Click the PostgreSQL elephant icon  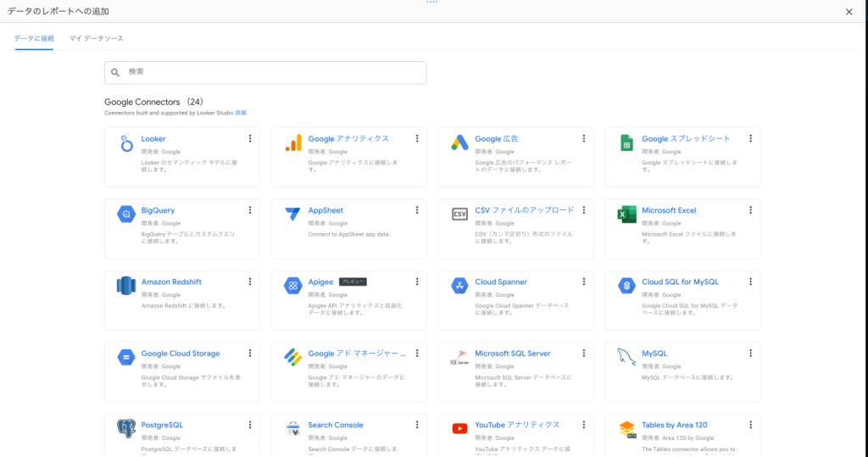point(126,428)
